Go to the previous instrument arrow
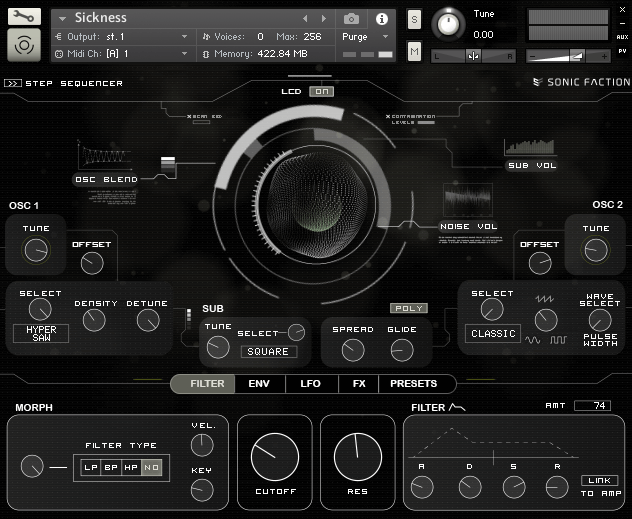Viewport: 632px width, 519px height. 305,19
